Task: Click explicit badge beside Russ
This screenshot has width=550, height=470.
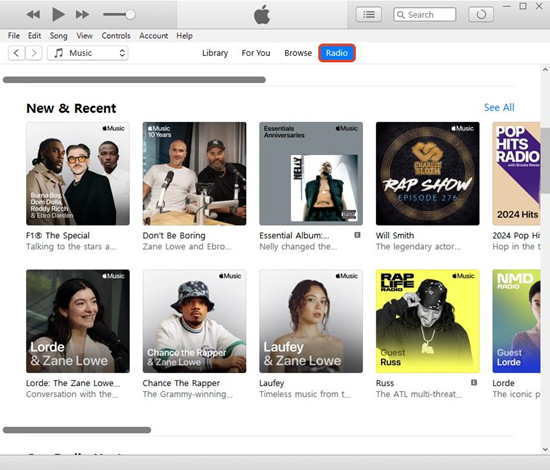Action: pyautogui.click(x=474, y=382)
